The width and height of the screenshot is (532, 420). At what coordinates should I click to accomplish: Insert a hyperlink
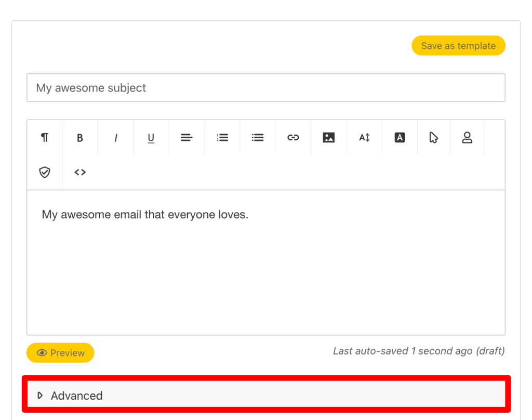click(x=293, y=138)
